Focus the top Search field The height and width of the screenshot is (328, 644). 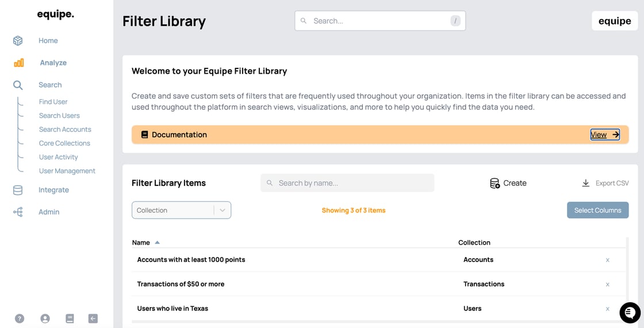[380, 21]
